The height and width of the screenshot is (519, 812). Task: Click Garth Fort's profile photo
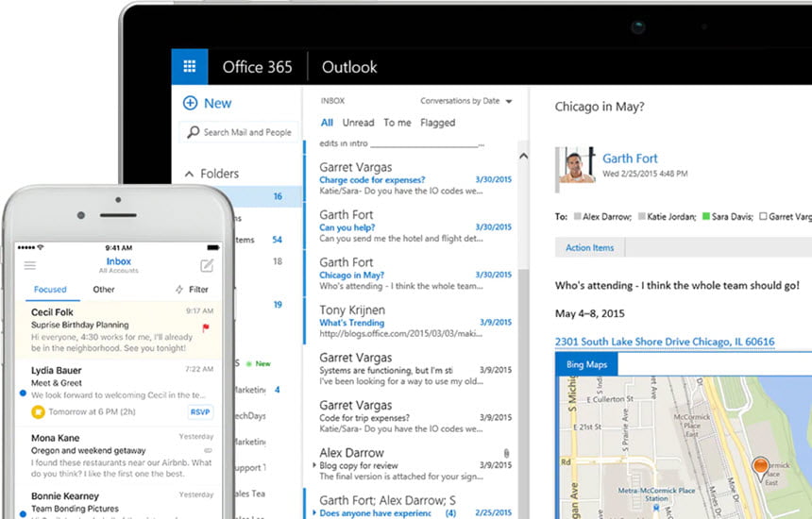pos(576,165)
